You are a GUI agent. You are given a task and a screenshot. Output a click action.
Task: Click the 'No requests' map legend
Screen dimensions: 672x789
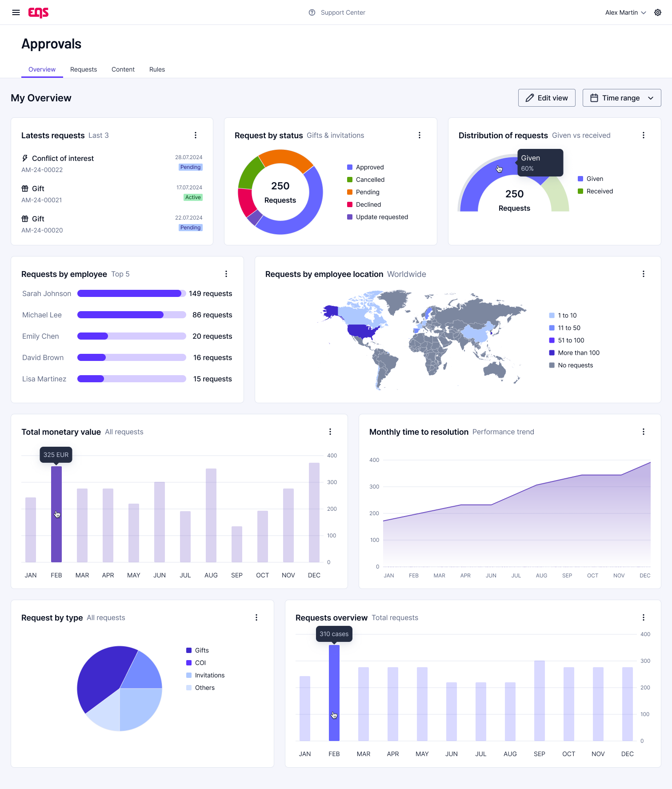(571, 365)
